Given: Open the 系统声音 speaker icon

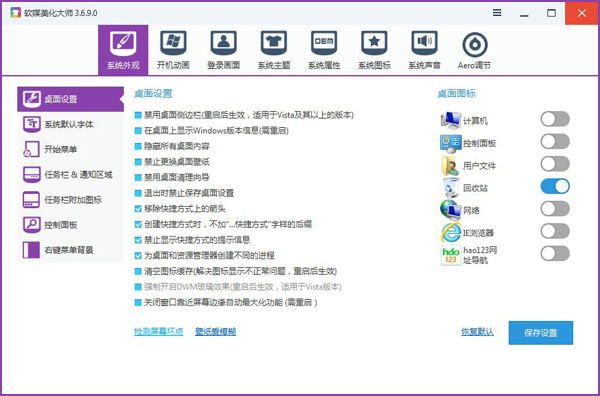Looking at the screenshot, I should (424, 44).
